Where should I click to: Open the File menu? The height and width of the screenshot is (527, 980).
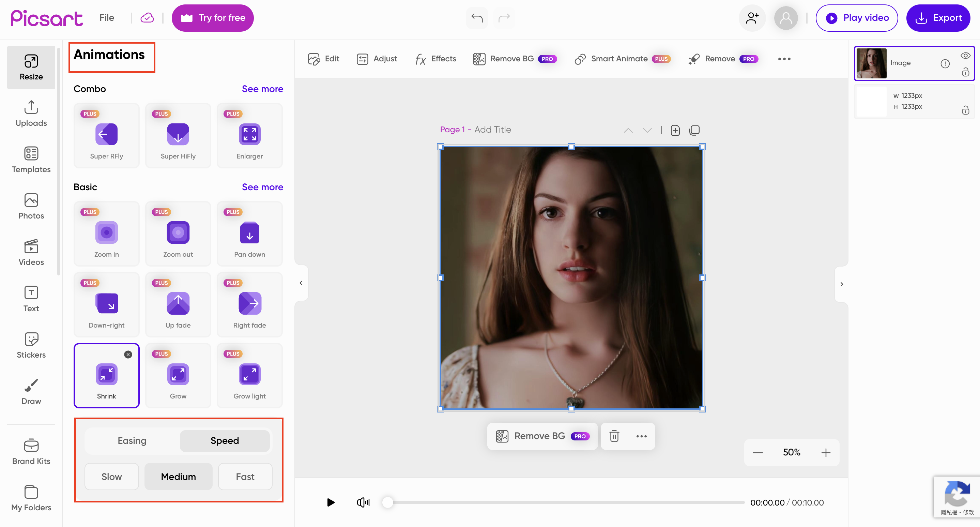point(107,17)
